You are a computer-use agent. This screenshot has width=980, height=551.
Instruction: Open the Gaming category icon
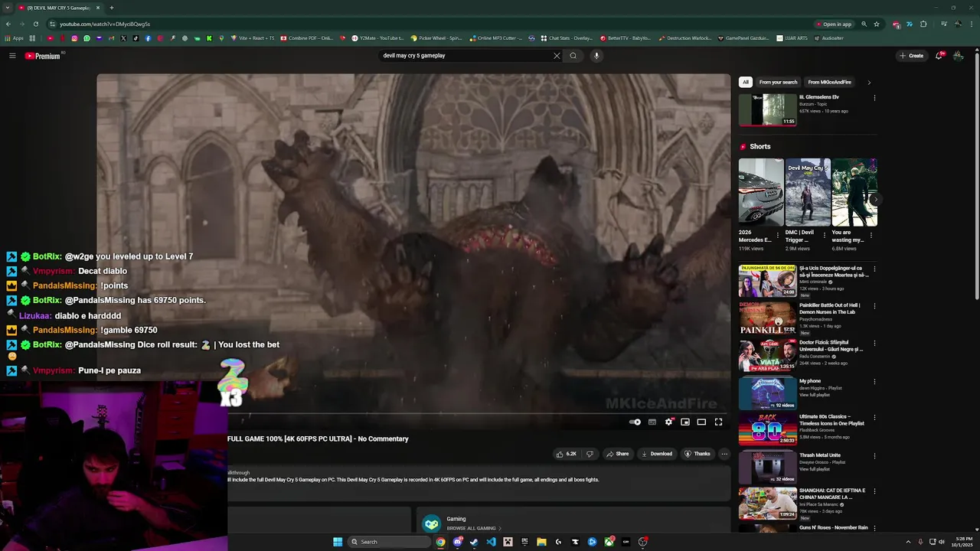432,523
